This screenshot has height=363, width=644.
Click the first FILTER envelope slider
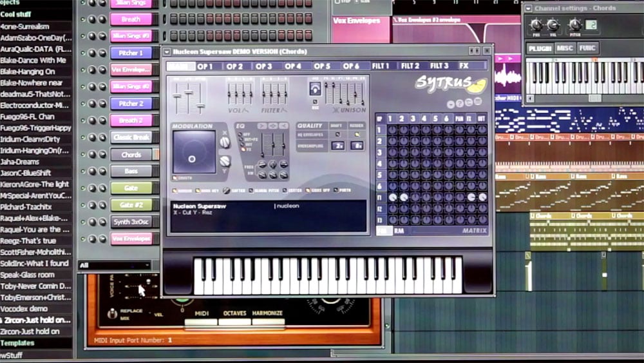coord(264,94)
